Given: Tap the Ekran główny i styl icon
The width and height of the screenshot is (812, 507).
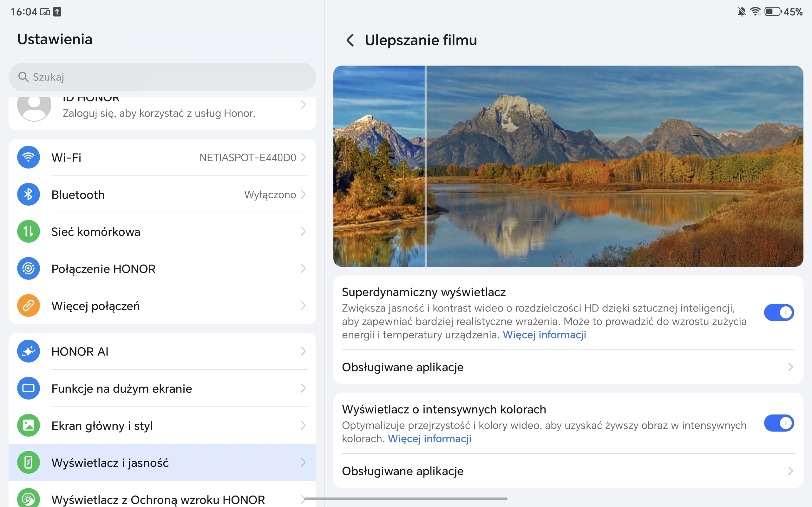Looking at the screenshot, I should click(29, 426).
